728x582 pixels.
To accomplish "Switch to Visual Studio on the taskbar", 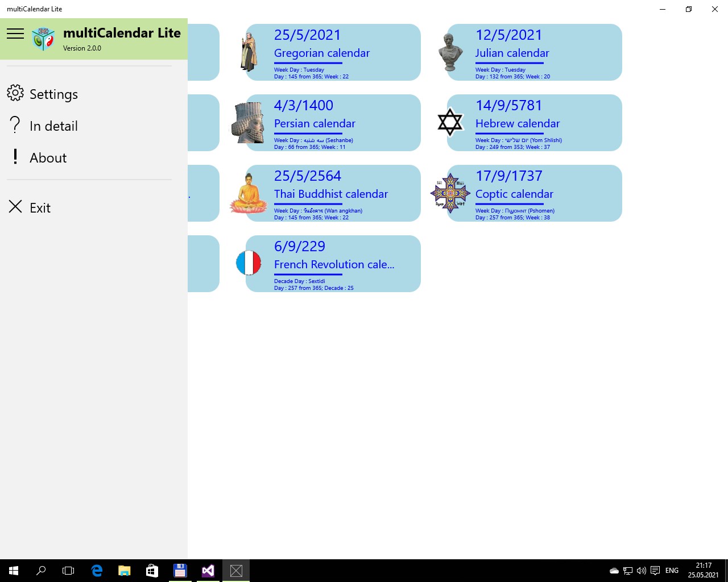I will click(x=208, y=571).
